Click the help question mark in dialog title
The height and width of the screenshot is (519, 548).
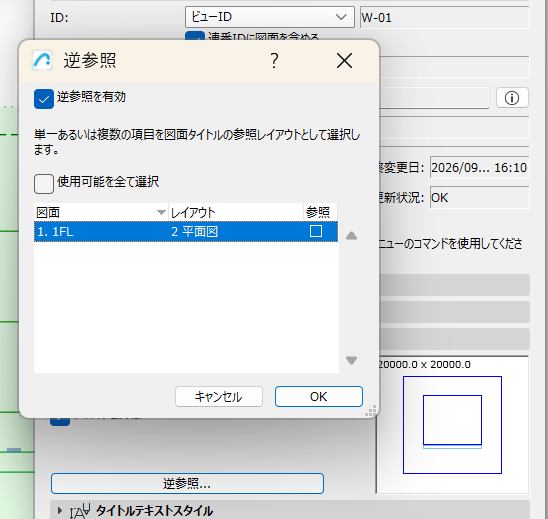274,60
